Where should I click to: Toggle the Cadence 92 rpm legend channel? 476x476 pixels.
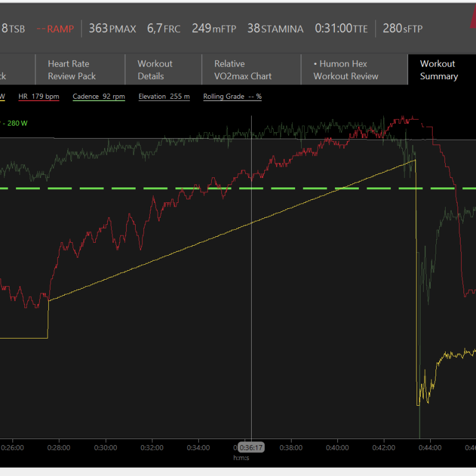[99, 96]
